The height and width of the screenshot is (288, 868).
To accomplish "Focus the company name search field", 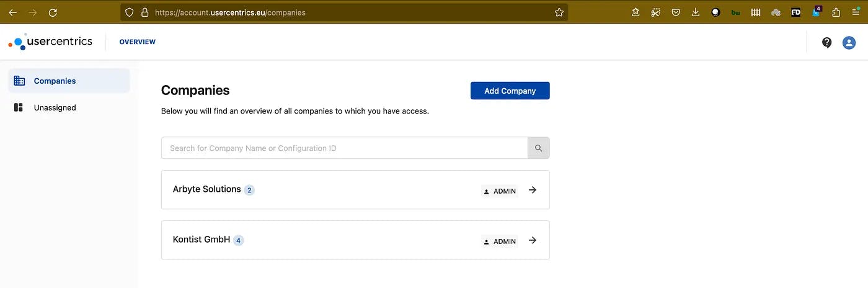I will tap(344, 148).
